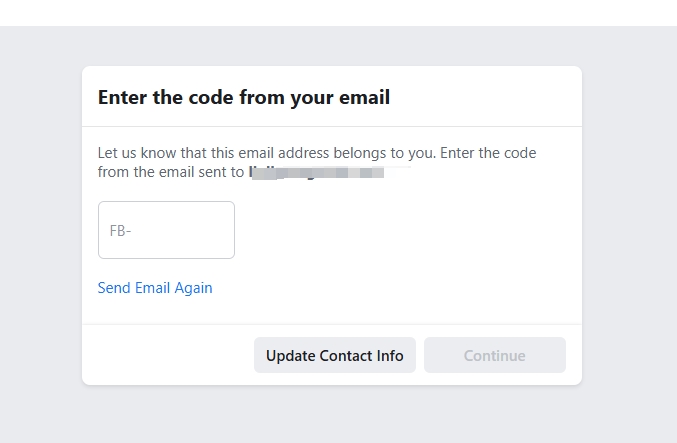
Task: Click the Send Email Again link
Action: 155,288
